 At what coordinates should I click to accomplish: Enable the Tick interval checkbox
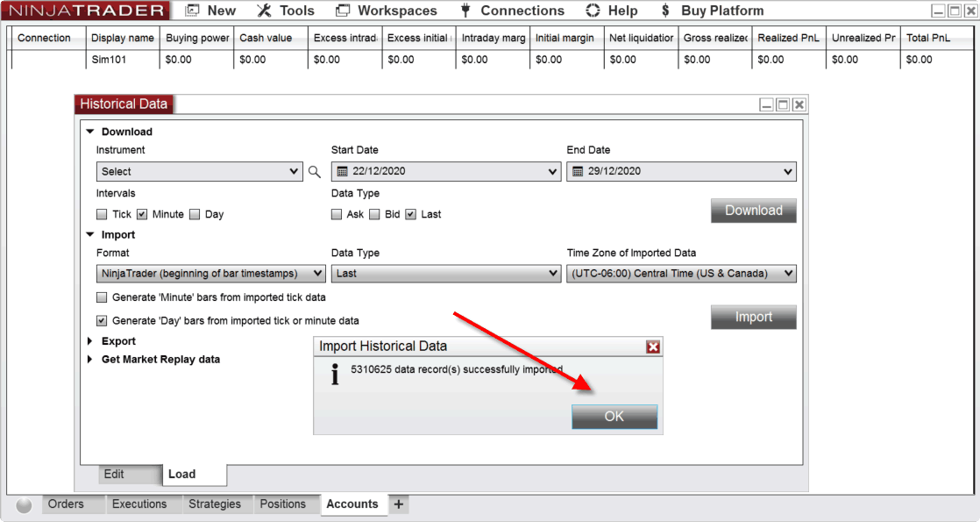pos(102,215)
